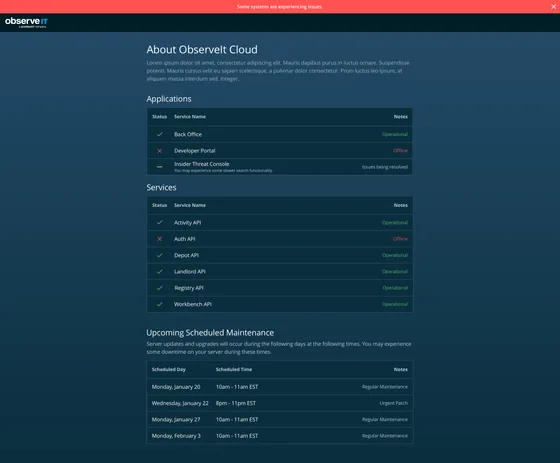
Task: Click Workbench API Operational status text
Action: click(x=395, y=304)
